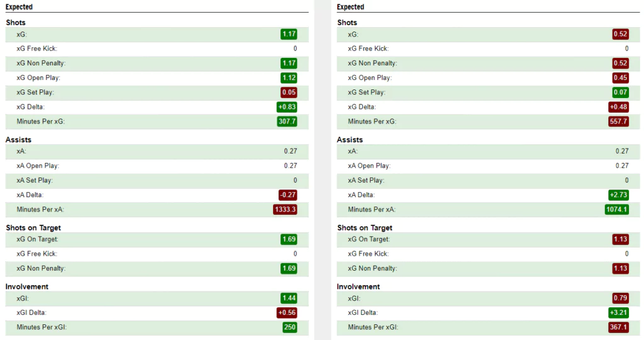
Task: Select the right xG Set Play 0.07 badge
Action: pyautogui.click(x=620, y=92)
